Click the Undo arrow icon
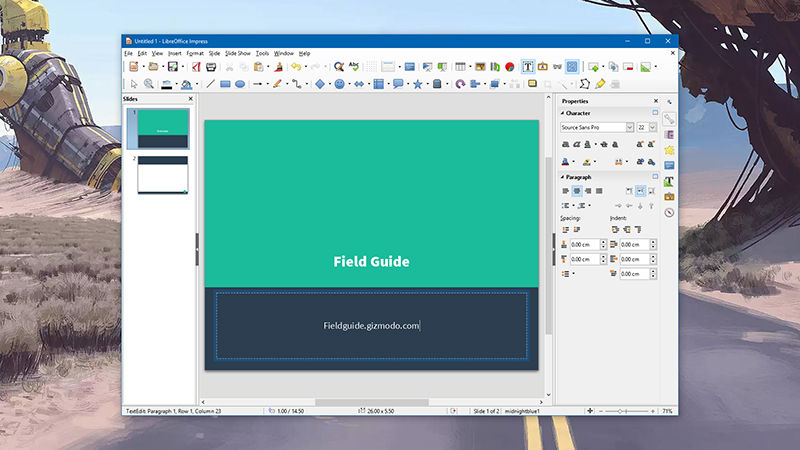Viewport: 800px width, 450px height. click(296, 67)
